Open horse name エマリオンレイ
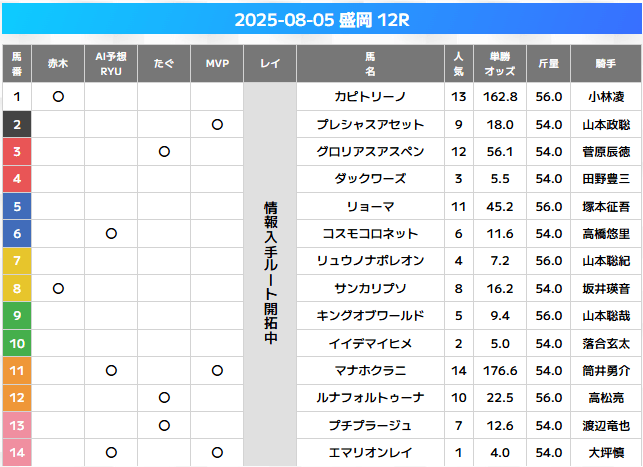 click(x=370, y=453)
